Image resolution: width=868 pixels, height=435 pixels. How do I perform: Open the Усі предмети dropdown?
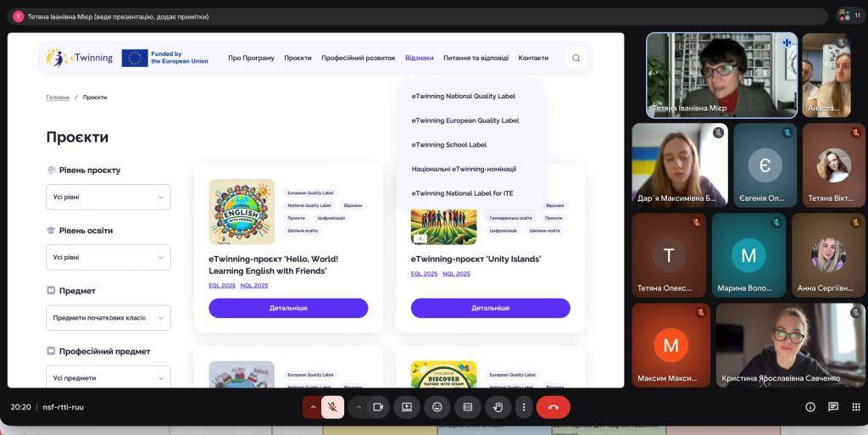108,376
